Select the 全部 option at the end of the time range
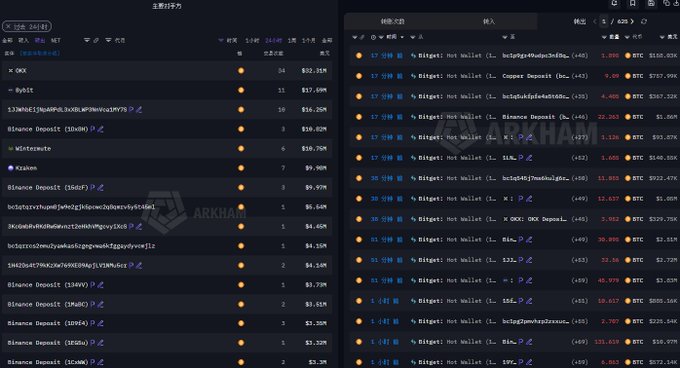Screen dimensions: 680x368 click(327, 40)
